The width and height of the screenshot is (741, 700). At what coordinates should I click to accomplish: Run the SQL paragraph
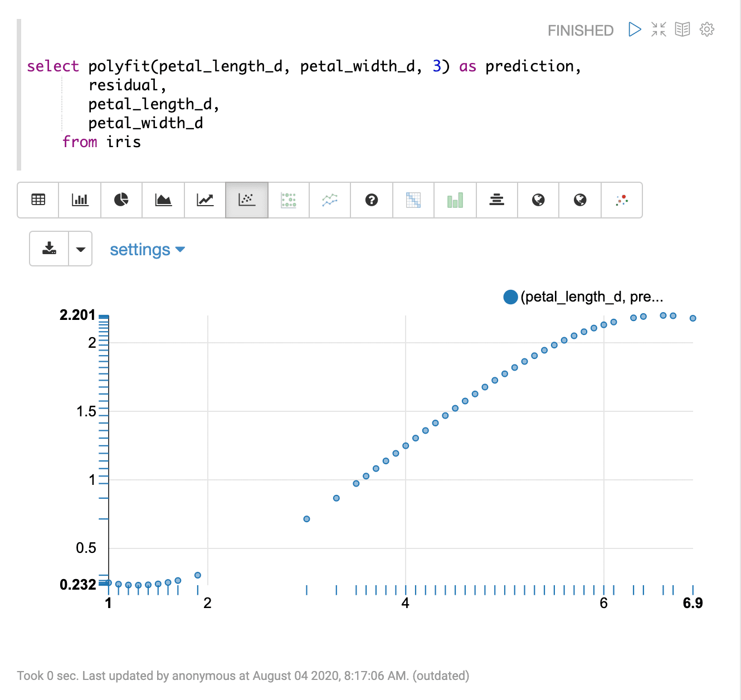(635, 30)
